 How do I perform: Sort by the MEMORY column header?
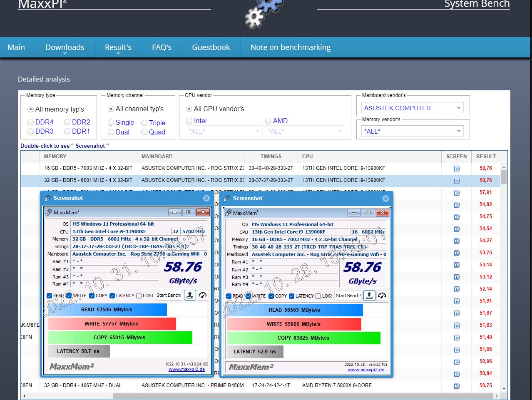(88, 157)
